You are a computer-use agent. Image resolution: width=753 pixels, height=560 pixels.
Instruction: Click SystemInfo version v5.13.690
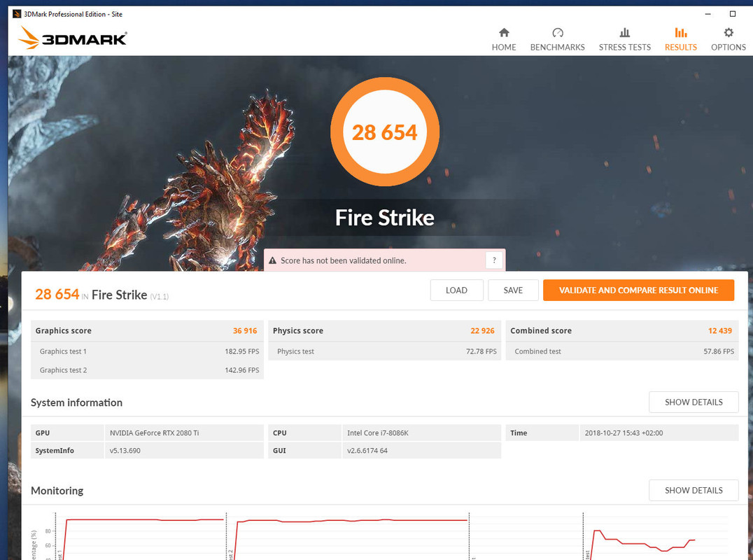coord(125,451)
